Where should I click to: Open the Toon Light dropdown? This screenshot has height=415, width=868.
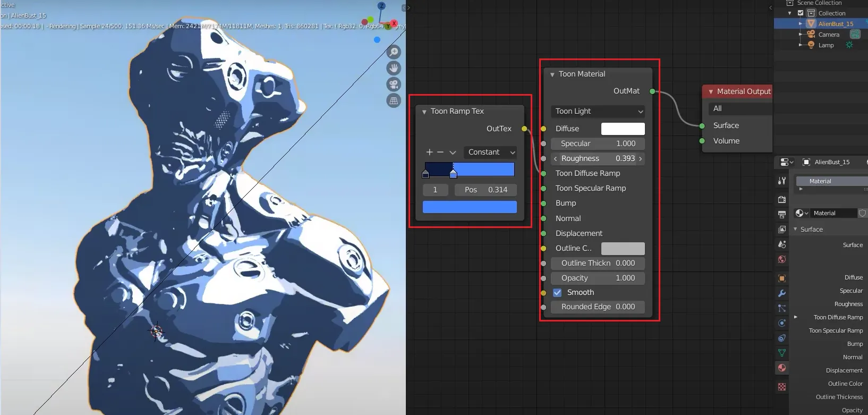598,111
